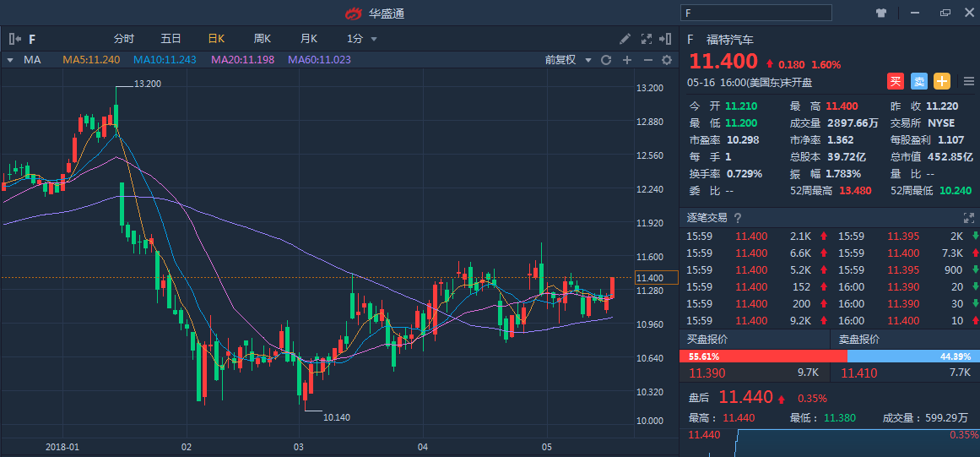Click the plus zoom-in chart icon
The image size is (980, 457).
(x=627, y=60)
